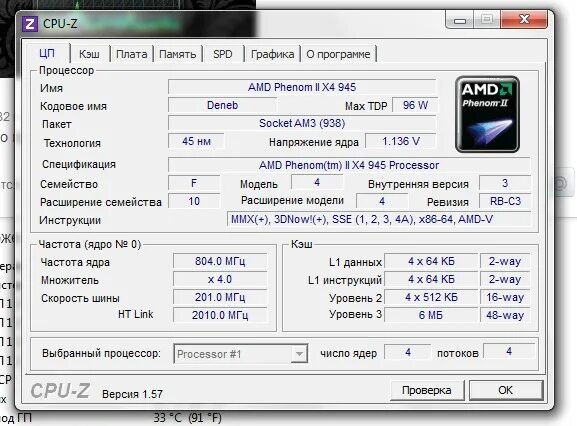Select the SPD tab
Screen dimensions: 577x426
tap(223, 54)
